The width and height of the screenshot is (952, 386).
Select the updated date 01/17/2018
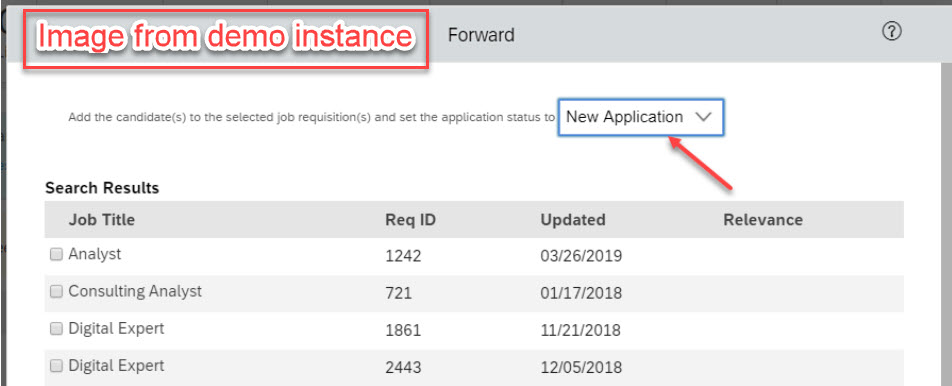[x=581, y=293]
